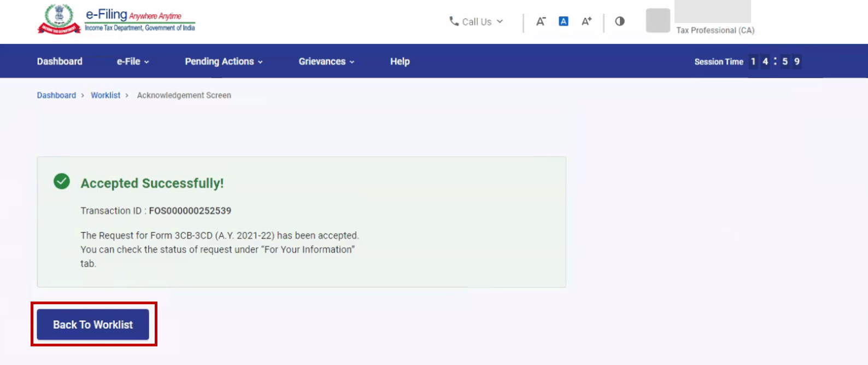The height and width of the screenshot is (365, 868).
Task: Expand the e-File menu
Action: click(x=133, y=61)
